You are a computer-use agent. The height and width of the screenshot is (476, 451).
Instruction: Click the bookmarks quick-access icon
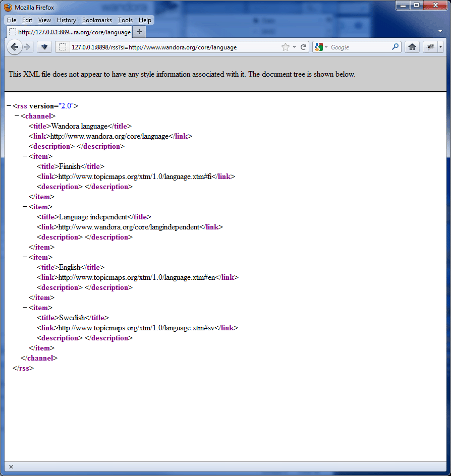point(44,47)
